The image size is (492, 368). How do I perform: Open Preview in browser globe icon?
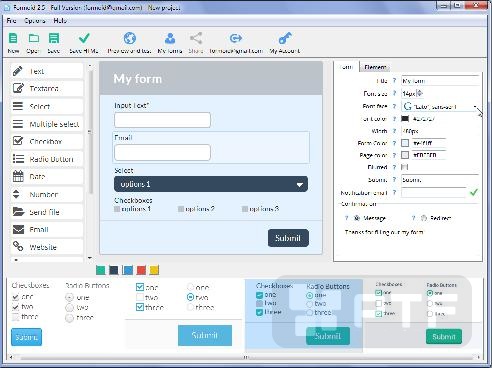pos(130,38)
